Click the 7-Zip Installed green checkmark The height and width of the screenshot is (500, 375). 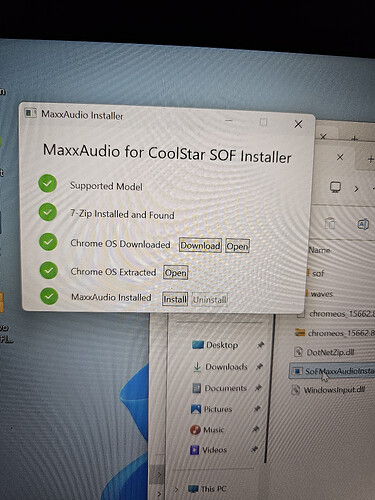coord(48,212)
